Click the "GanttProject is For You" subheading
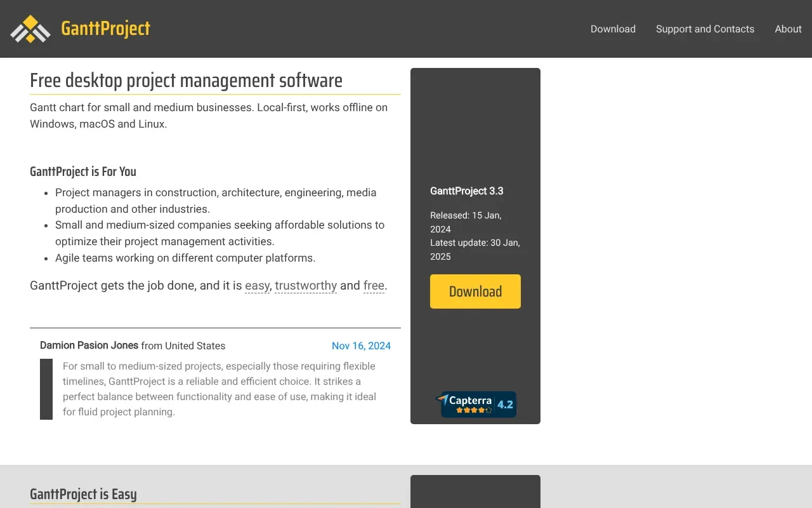The height and width of the screenshot is (508, 812). pos(83,171)
